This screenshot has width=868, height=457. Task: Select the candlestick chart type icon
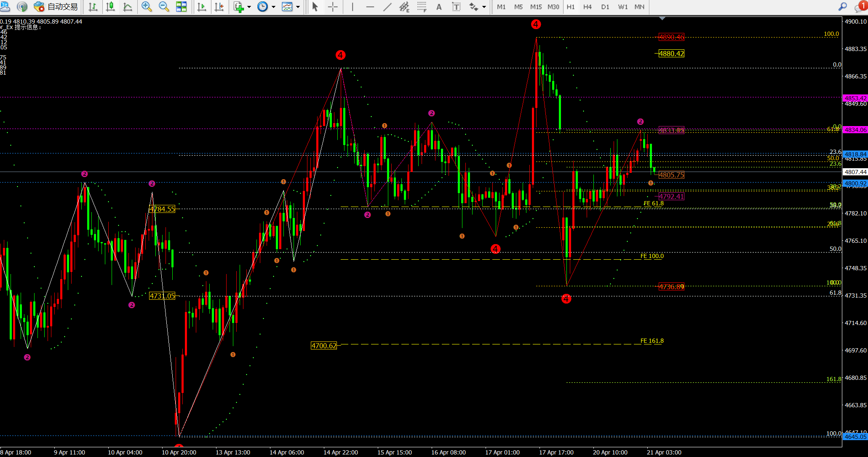tap(110, 7)
